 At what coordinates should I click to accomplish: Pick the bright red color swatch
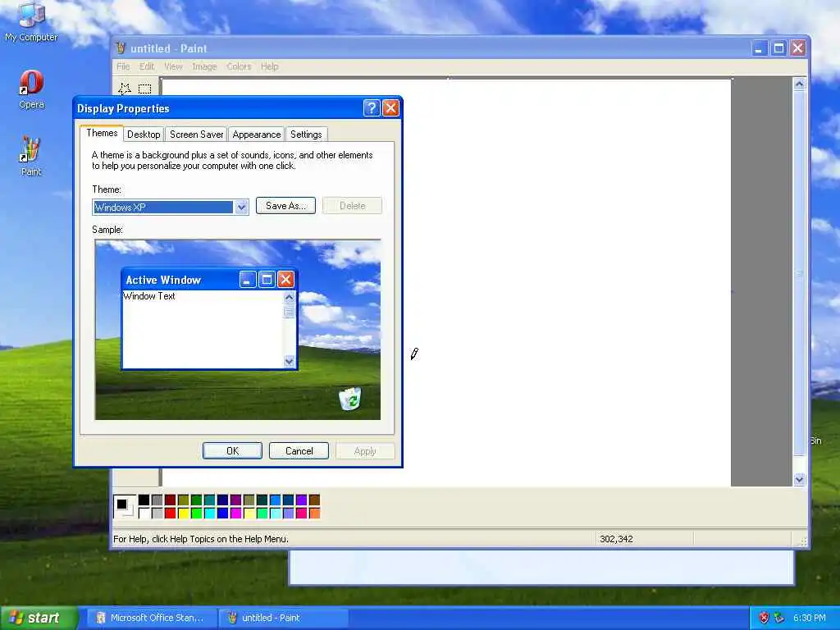[171, 514]
